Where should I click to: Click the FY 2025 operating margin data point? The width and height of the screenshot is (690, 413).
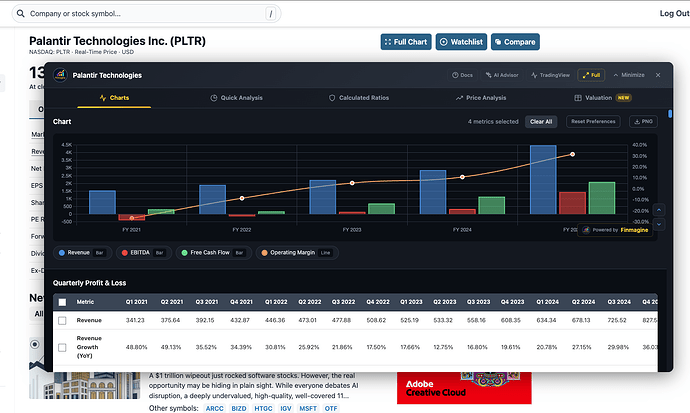coord(573,154)
